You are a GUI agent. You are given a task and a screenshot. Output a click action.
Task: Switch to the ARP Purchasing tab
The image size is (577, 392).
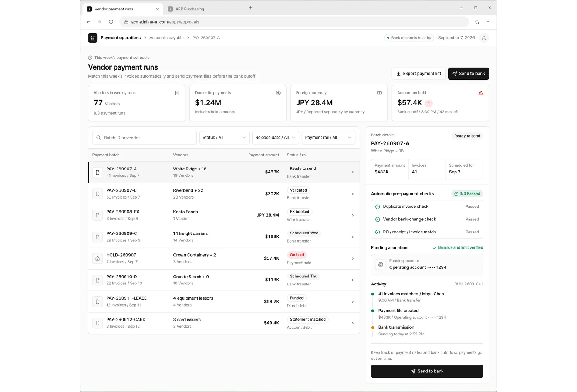(x=190, y=9)
